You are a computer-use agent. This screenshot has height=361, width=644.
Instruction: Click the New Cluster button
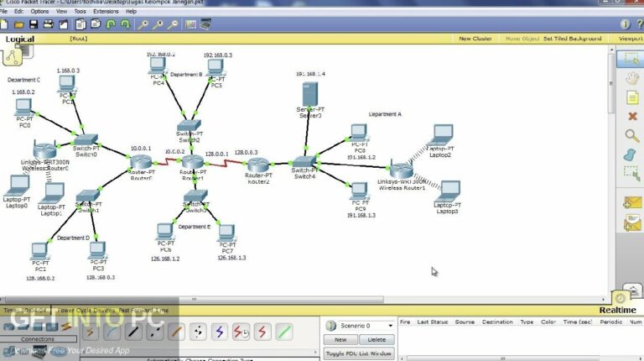click(x=475, y=39)
